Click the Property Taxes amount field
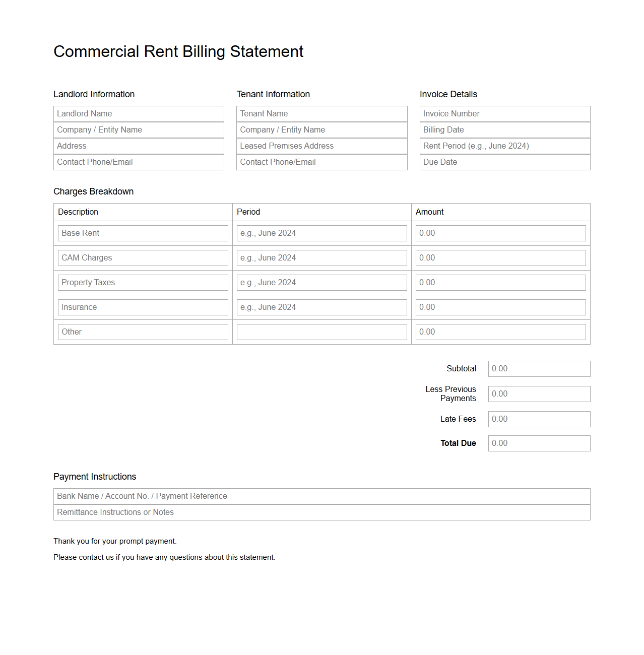This screenshot has height=655, width=644. (500, 282)
